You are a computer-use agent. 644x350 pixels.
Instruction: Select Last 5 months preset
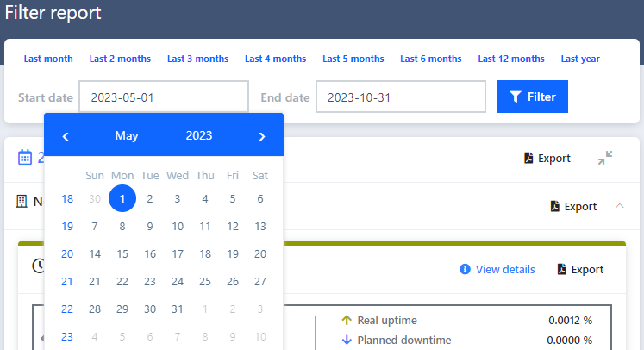[x=353, y=59]
